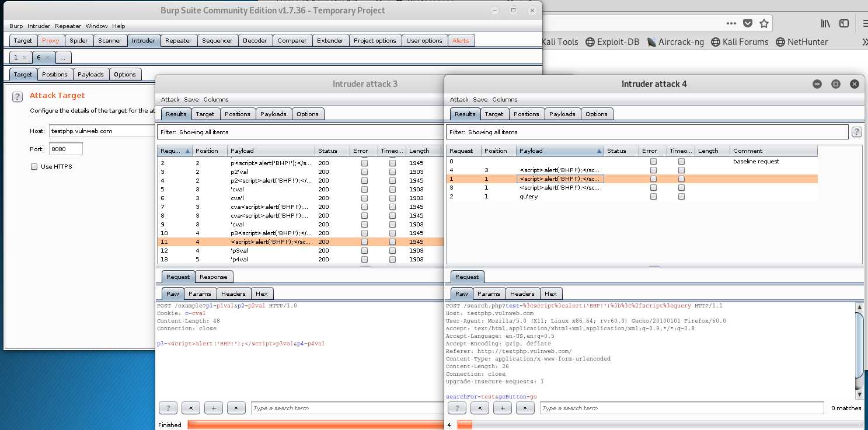Focus the Port input field
The width and height of the screenshot is (868, 430).
click(x=66, y=149)
